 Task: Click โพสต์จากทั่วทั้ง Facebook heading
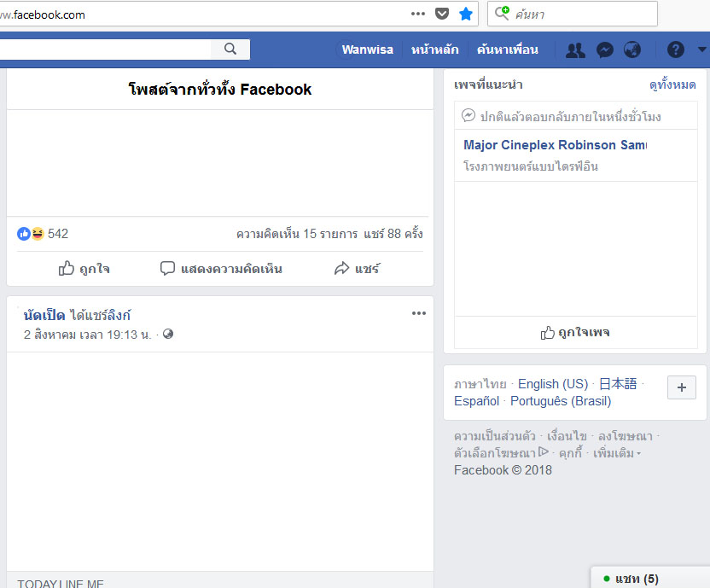[x=220, y=90]
